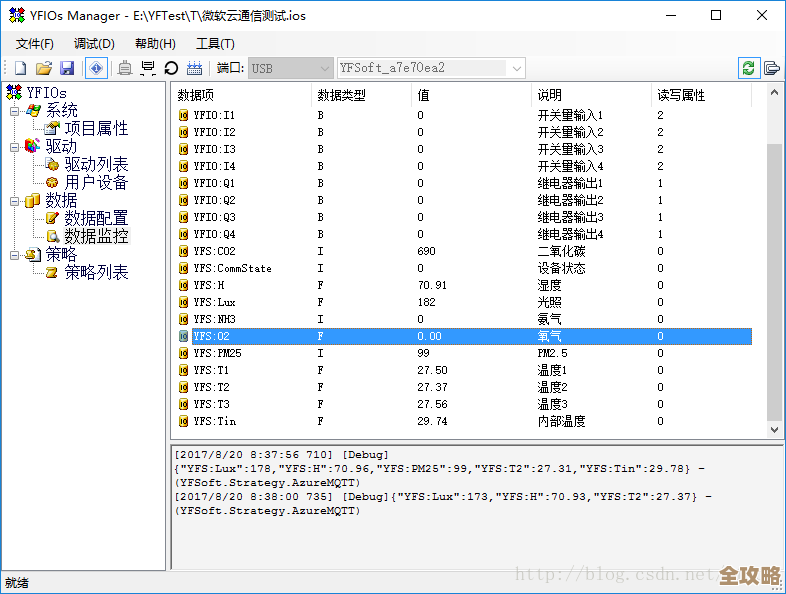Collapse the 驱动 tree node

point(15,147)
